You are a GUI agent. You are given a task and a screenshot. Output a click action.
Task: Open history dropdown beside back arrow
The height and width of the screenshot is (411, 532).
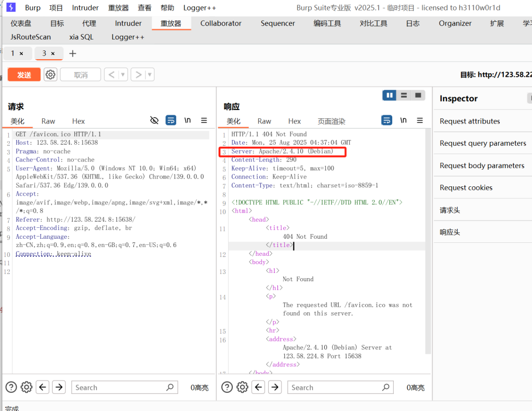(x=123, y=75)
